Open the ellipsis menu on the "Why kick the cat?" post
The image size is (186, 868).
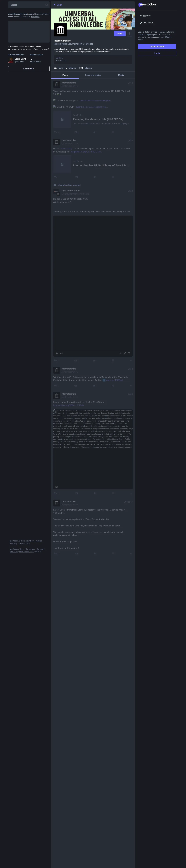(131, 386)
